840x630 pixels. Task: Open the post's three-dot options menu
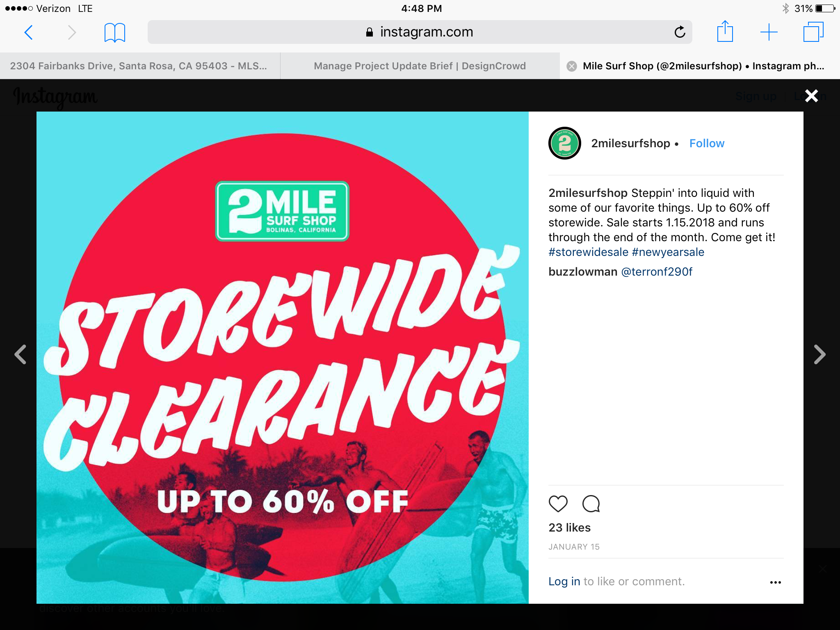coord(775,582)
